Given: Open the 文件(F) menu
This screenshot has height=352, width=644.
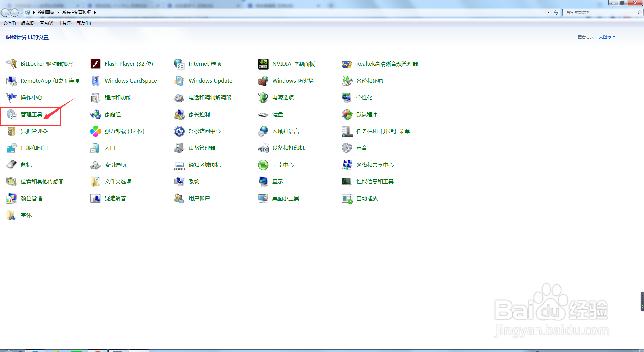Looking at the screenshot, I should tap(10, 23).
